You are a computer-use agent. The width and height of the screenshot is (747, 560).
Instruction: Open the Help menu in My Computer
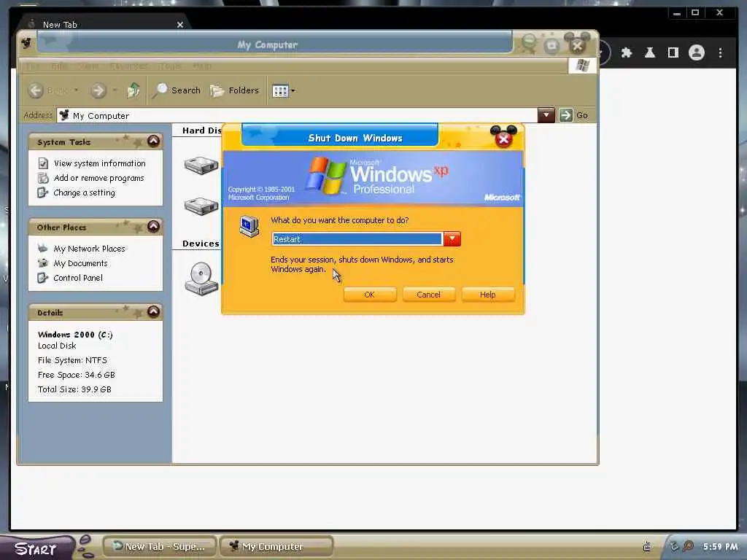click(203, 66)
